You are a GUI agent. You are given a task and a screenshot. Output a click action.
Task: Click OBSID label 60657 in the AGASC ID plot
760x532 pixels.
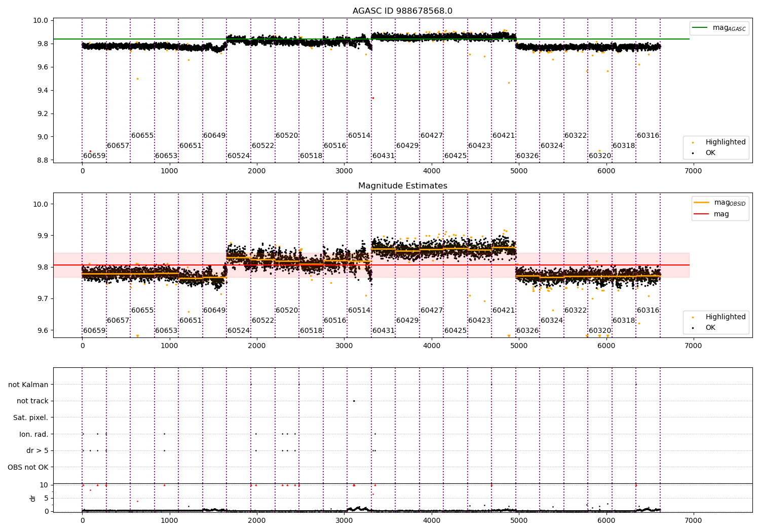pos(118,146)
